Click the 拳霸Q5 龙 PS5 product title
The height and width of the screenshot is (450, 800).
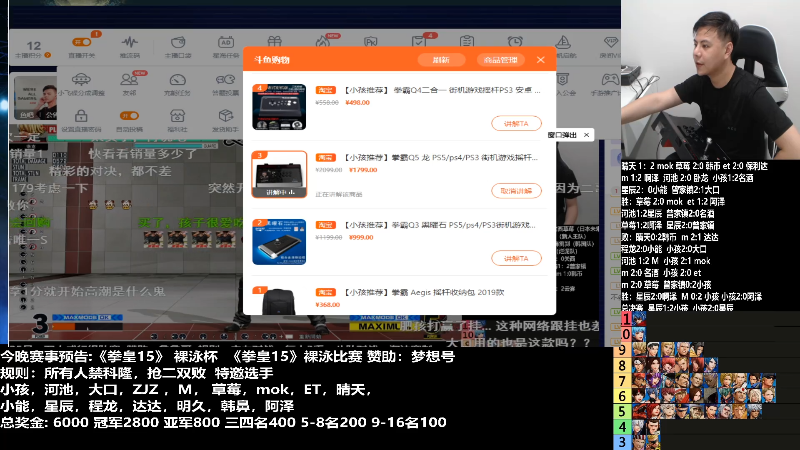pyautogui.click(x=440, y=158)
